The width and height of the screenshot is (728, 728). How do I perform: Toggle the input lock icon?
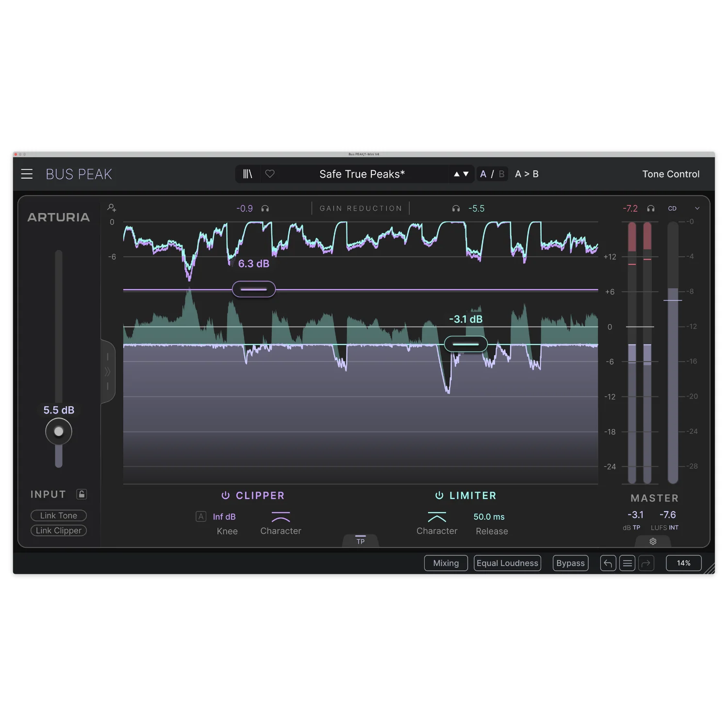pos(82,494)
